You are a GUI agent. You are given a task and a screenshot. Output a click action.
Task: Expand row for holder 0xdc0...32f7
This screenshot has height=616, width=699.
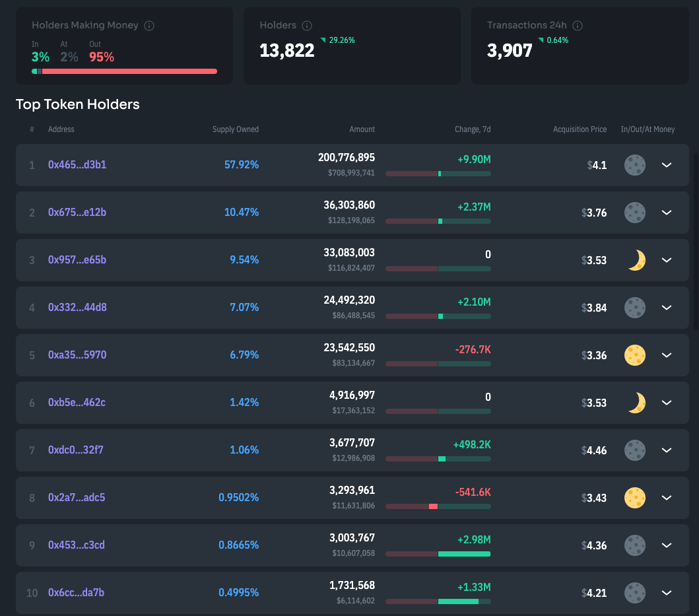tap(667, 450)
